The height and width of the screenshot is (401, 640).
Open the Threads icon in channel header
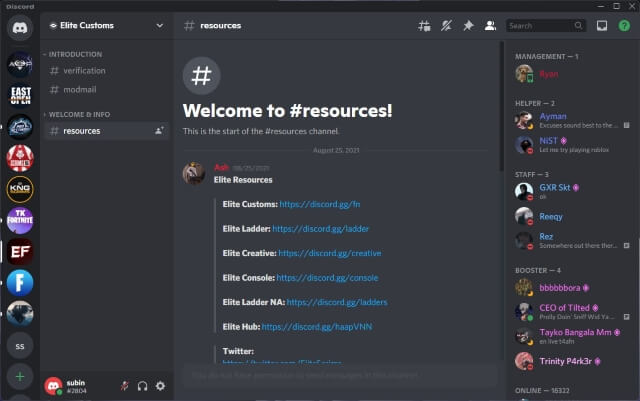pyautogui.click(x=424, y=25)
